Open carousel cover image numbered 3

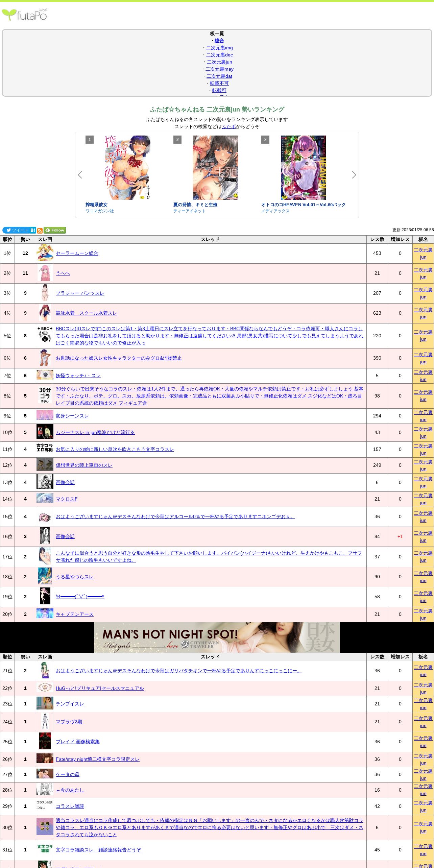coord(304,168)
